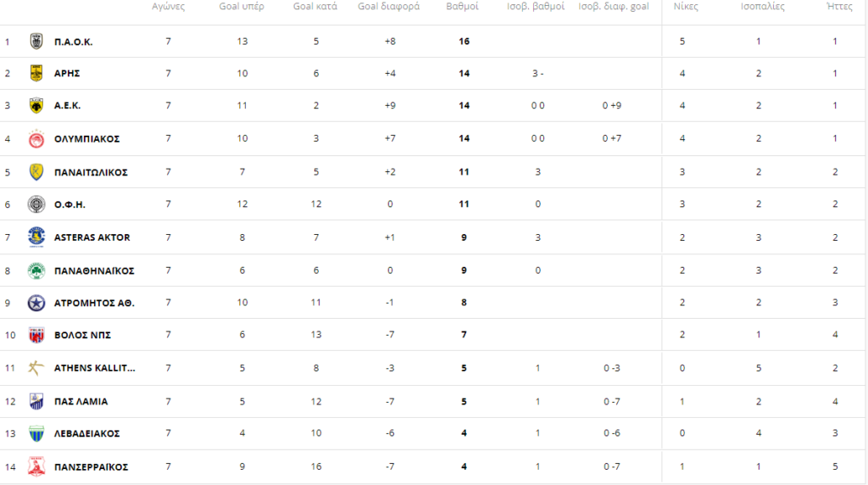Sort table by Βαθμοί column header
Screen dimensions: 868x485
pyautogui.click(x=463, y=6)
